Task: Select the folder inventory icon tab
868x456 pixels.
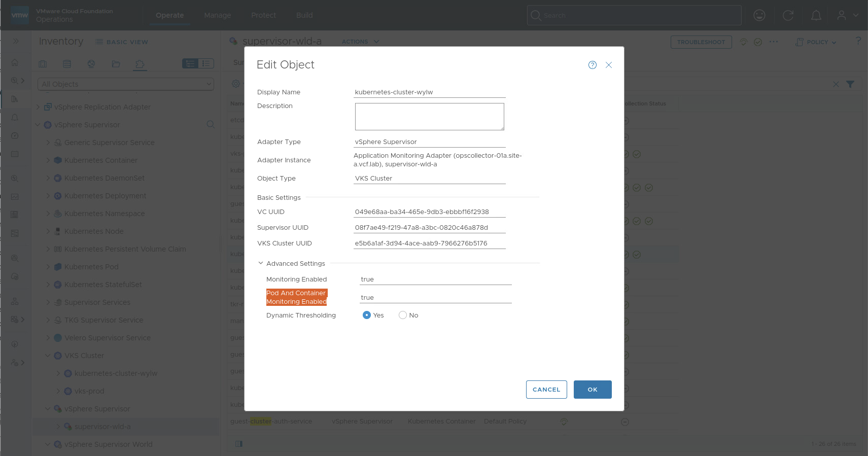Action: click(x=116, y=64)
